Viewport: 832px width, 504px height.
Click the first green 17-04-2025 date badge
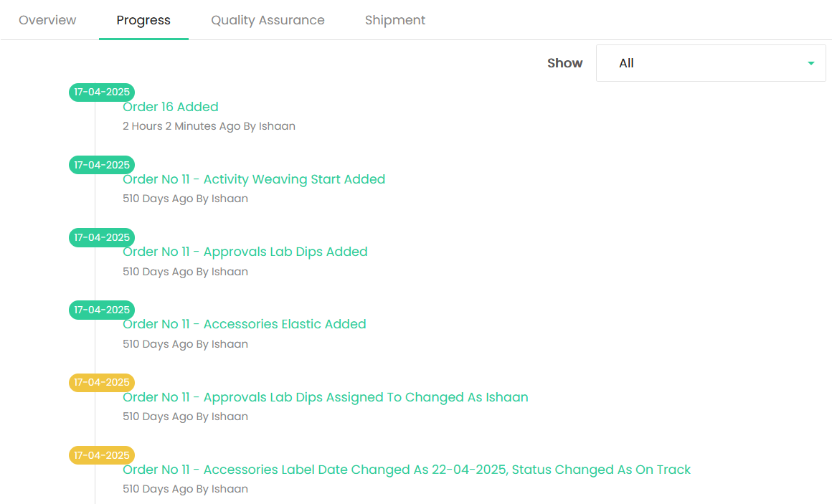[102, 92]
